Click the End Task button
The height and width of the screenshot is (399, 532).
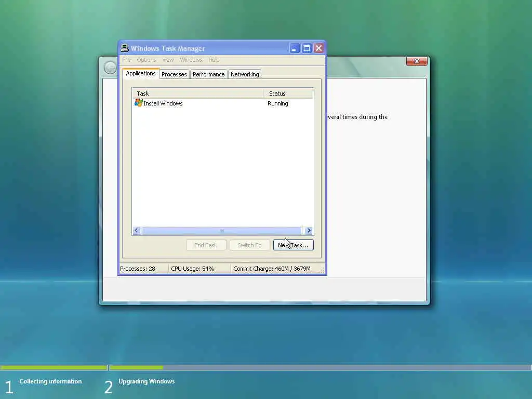pyautogui.click(x=206, y=245)
